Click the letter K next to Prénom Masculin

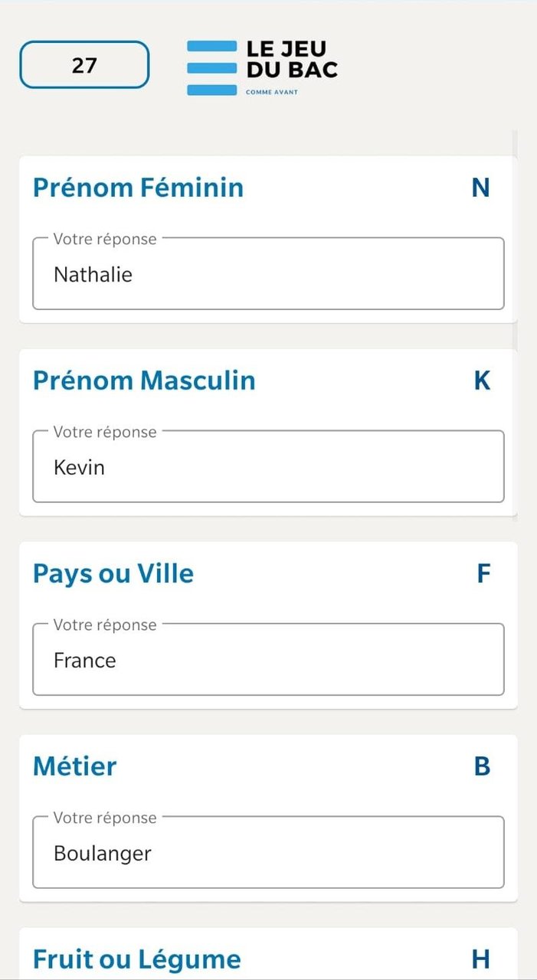[x=481, y=381]
